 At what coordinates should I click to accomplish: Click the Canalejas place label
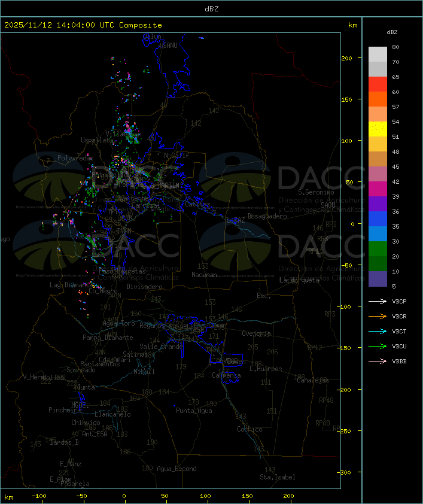pos(313,380)
